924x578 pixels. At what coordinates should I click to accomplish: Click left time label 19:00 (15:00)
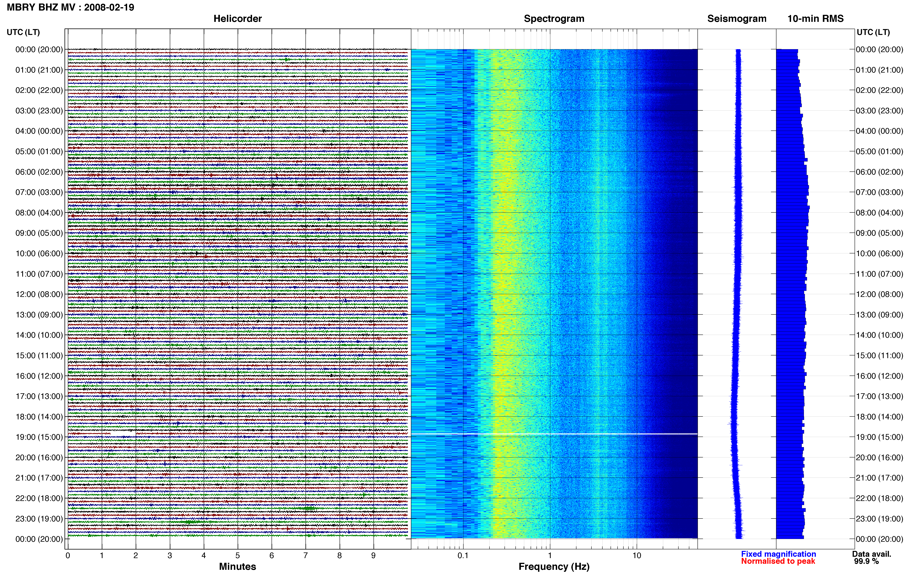click(39, 437)
